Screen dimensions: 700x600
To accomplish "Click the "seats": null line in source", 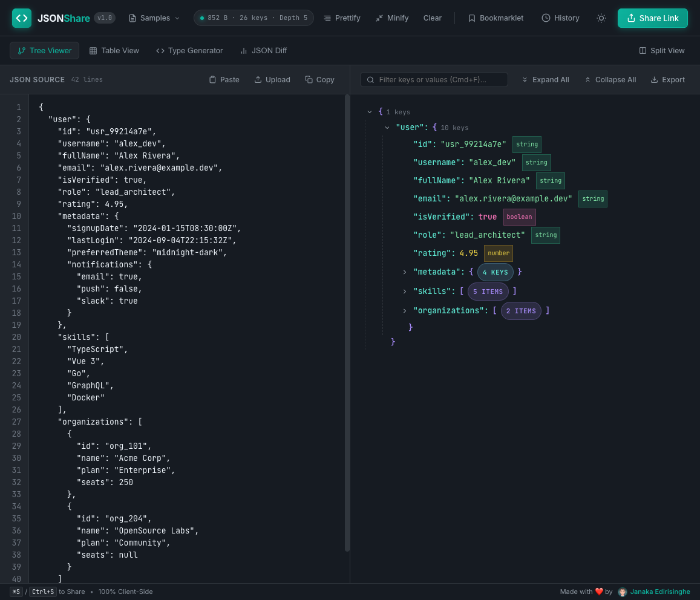I will (x=107, y=555).
